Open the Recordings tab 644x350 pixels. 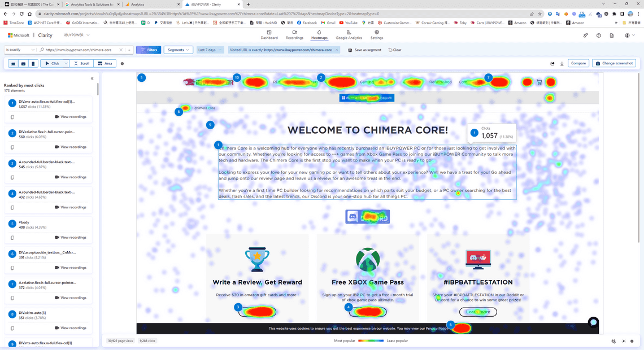point(294,35)
